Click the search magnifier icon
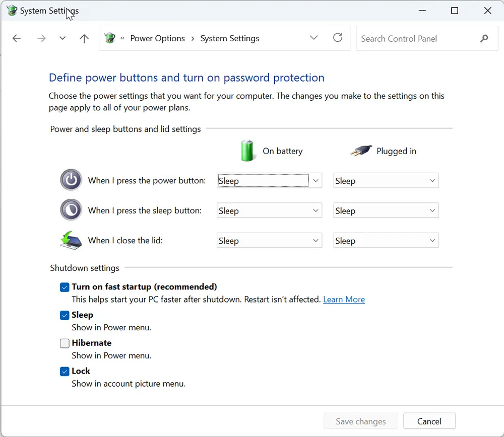Screen dimensions: 504x437 (x=484, y=38)
